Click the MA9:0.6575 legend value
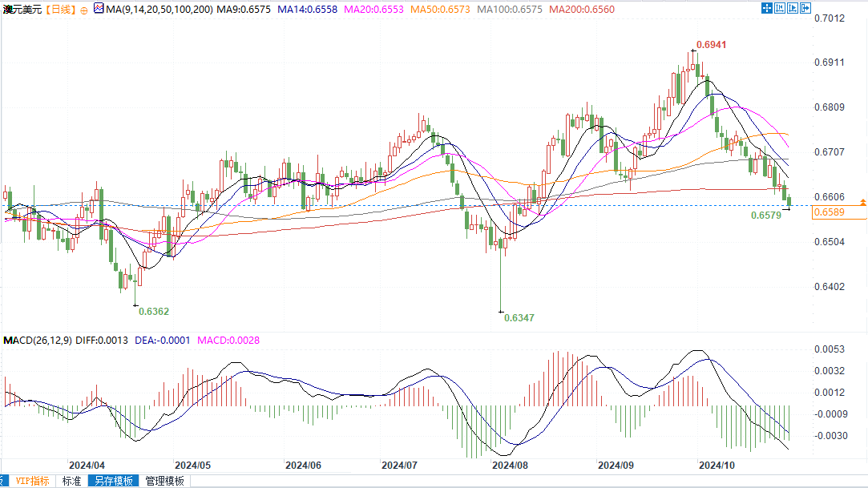The width and height of the screenshot is (868, 488). 244,10
